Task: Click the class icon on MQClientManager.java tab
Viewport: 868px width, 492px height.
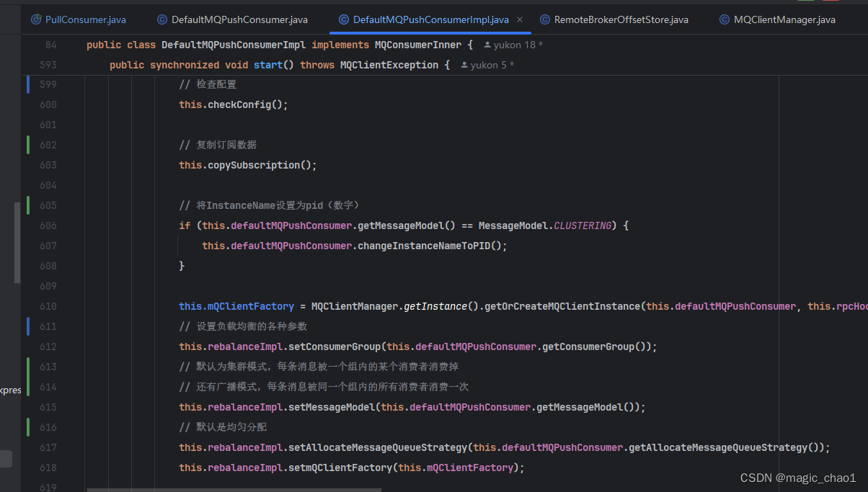Action: click(723, 19)
